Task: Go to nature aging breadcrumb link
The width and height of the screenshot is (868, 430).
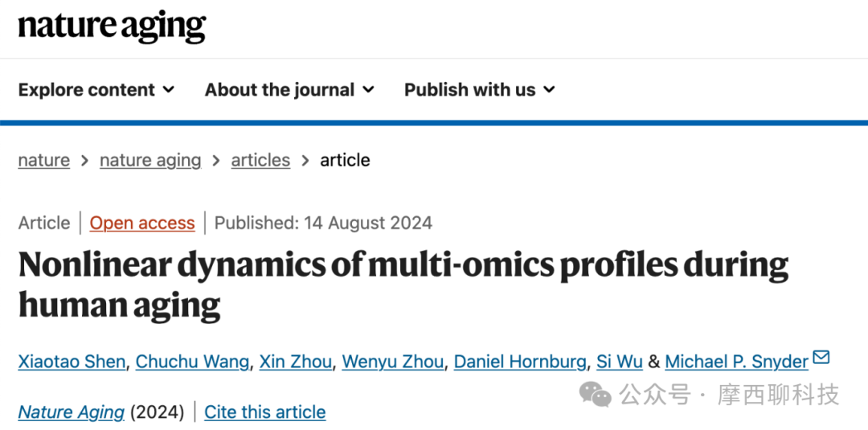Action: coord(150,161)
